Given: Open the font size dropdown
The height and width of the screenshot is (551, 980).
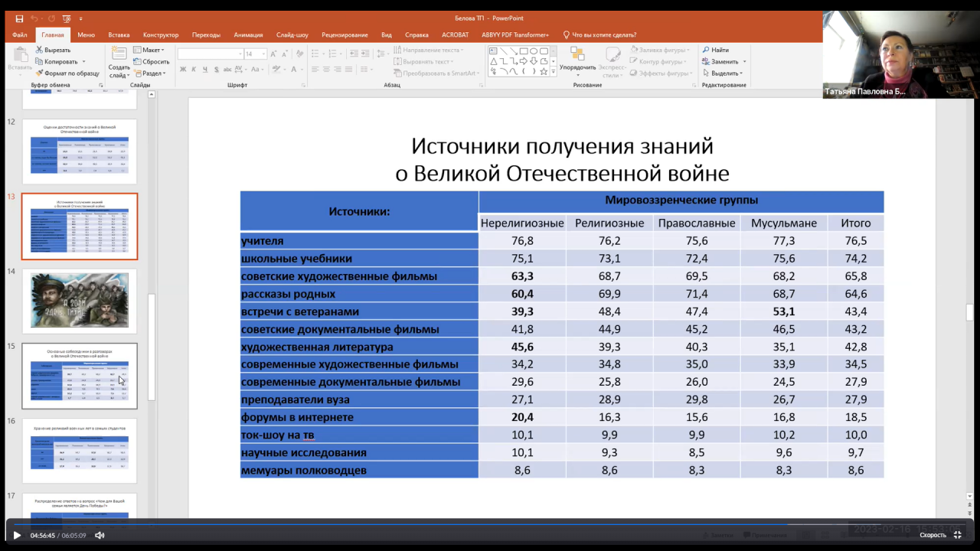Looking at the screenshot, I should tap(263, 54).
